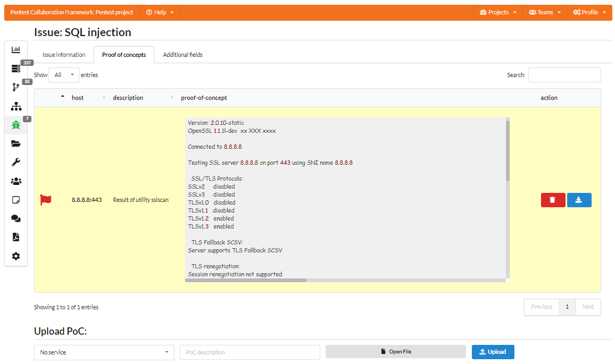Image resolution: width=615 pixels, height=364 pixels.
Task: Click 'Server supports TLS Fallback SCSV' line
Action: 235,250
